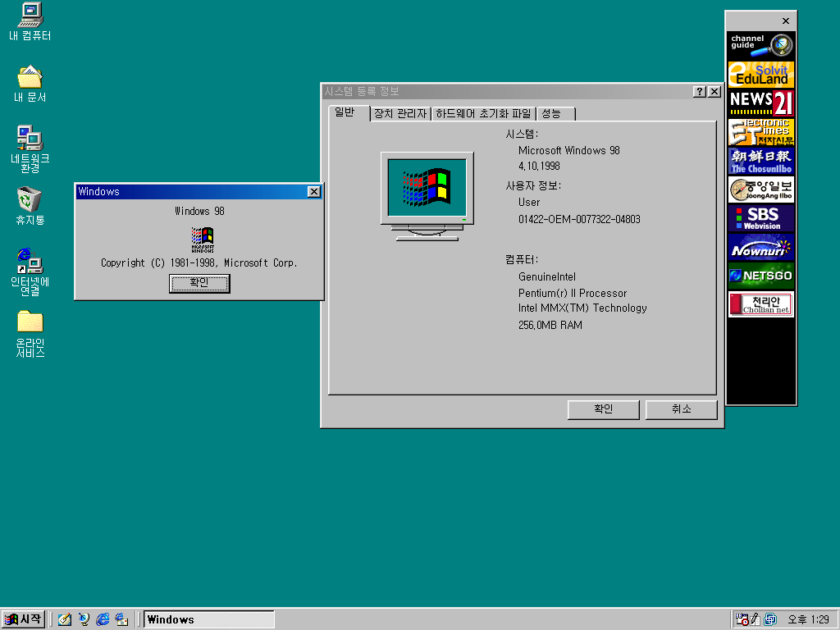The width and height of the screenshot is (840, 630).
Task: Click the pen IME tray icon
Action: (756, 619)
